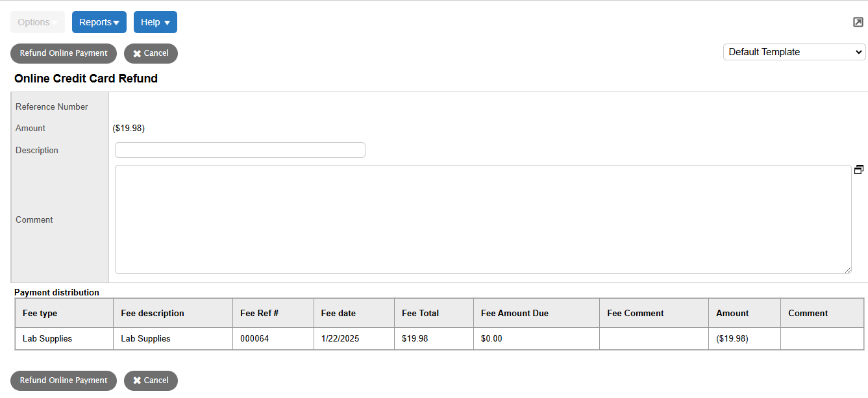Click inside the Description input field

tap(240, 149)
